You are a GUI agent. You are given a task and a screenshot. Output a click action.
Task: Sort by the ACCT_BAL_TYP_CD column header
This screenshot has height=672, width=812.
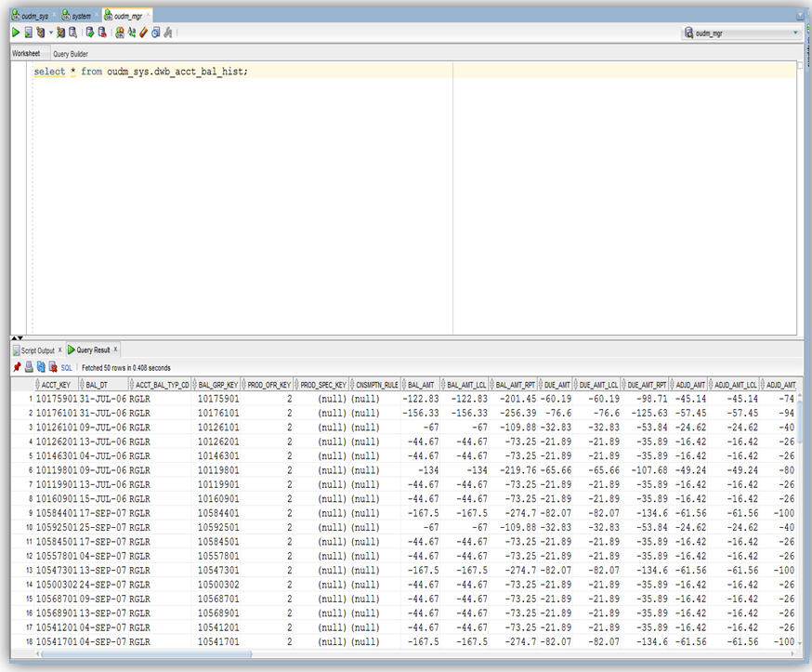pos(160,385)
